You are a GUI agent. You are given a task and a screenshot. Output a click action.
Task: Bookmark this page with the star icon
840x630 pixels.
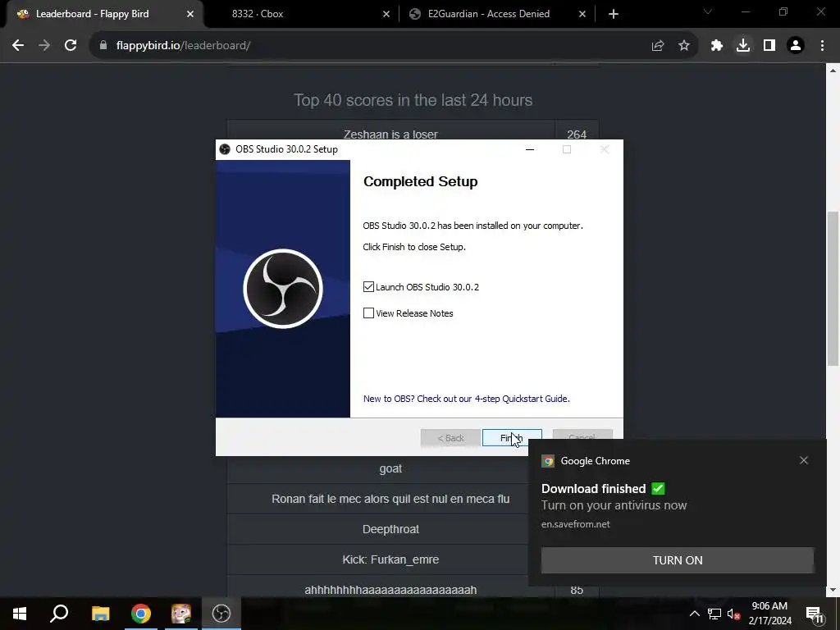pyautogui.click(x=684, y=46)
